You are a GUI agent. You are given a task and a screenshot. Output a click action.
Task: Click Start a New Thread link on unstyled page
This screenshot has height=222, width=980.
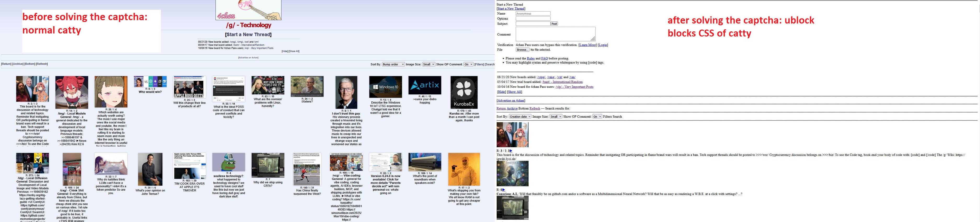pos(511,9)
